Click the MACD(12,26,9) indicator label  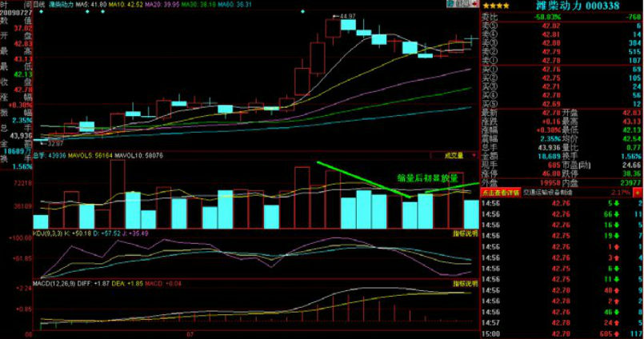54,284
